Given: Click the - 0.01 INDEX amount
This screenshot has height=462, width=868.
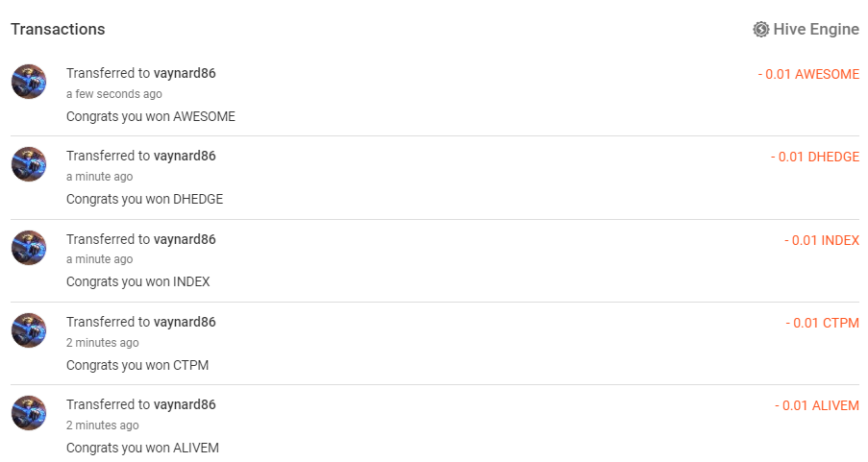Looking at the screenshot, I should click(x=822, y=240).
